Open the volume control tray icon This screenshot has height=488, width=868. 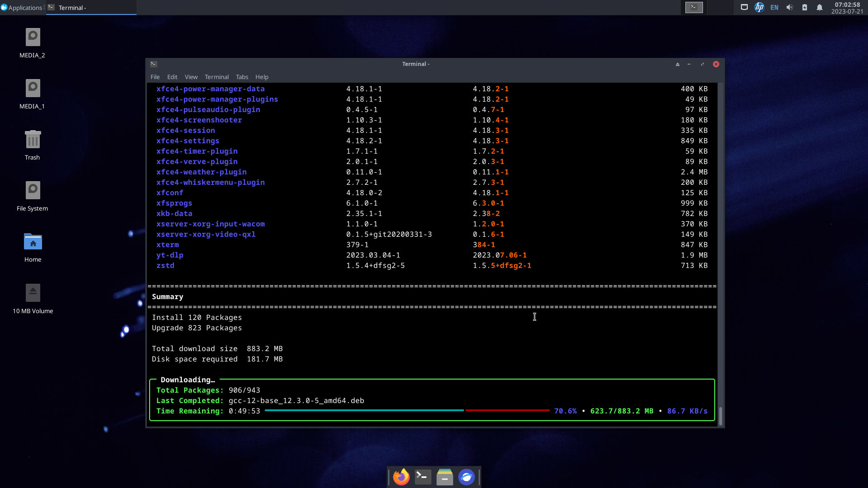click(x=789, y=7)
